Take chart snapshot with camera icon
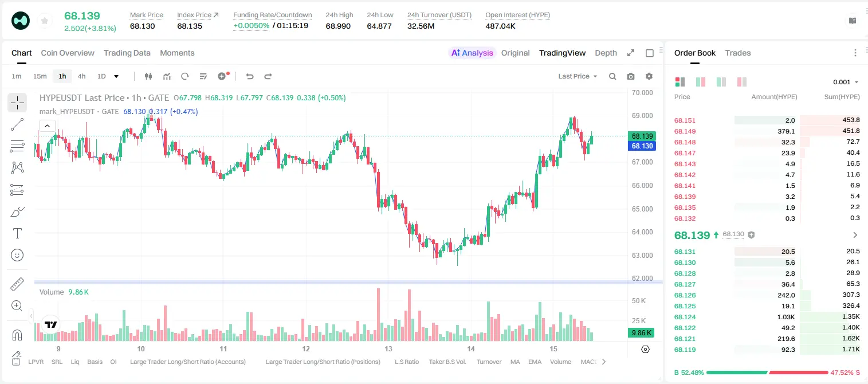Image resolution: width=868 pixels, height=384 pixels. tap(631, 76)
